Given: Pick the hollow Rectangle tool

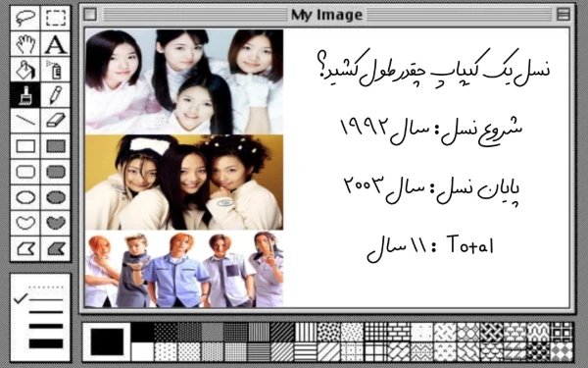Looking at the screenshot, I should tap(25, 146).
